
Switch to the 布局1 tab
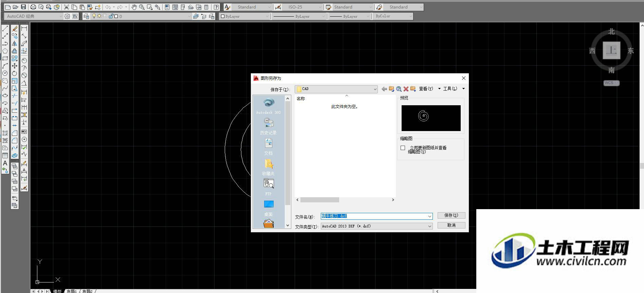pos(72,291)
